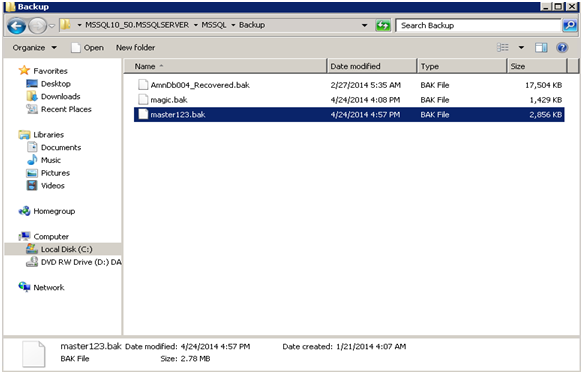This screenshot has height=374, width=583.
Task: Select the master123.bak file row
Action: 349,115
